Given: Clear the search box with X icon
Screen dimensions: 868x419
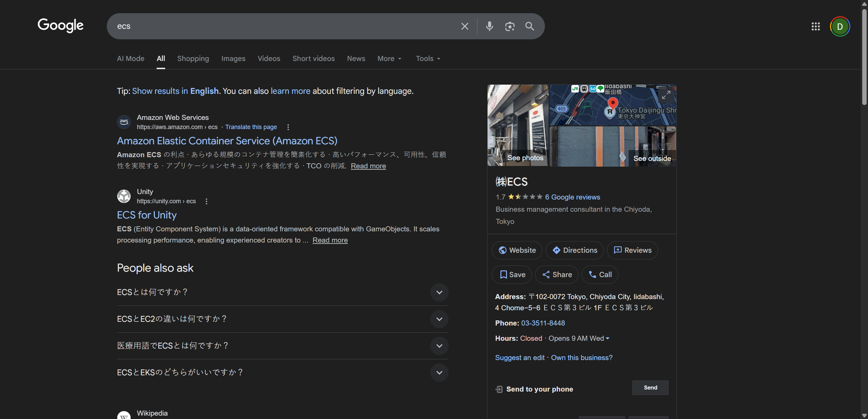Looking at the screenshot, I should 465,26.
